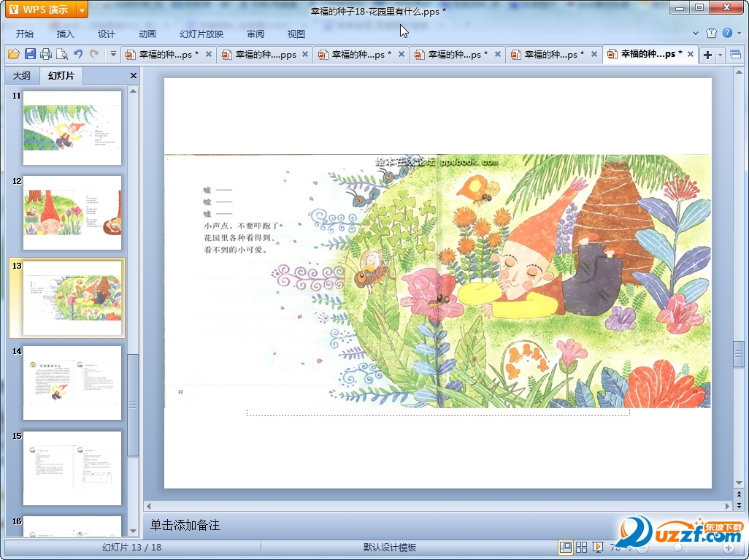The height and width of the screenshot is (560, 749).
Task: Open the 开始 menu tab
Action: pyautogui.click(x=24, y=34)
